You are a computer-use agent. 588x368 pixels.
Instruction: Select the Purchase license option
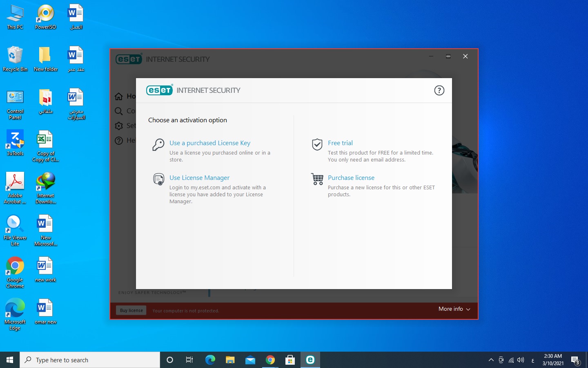(x=351, y=178)
